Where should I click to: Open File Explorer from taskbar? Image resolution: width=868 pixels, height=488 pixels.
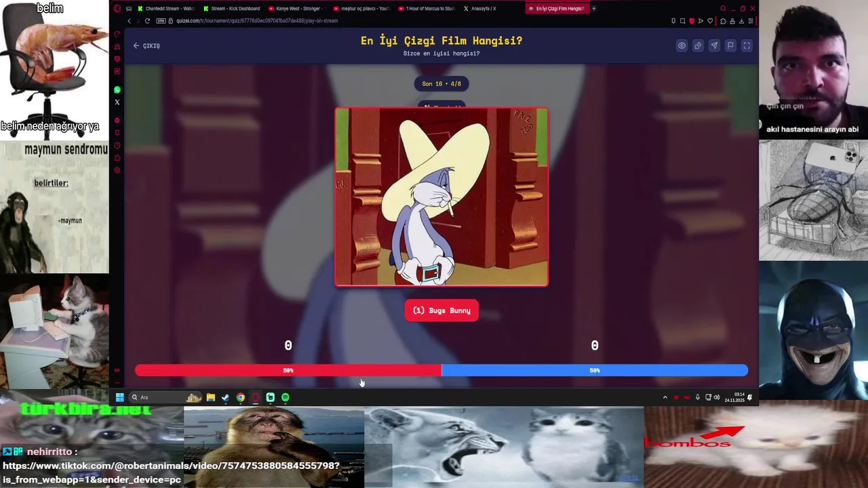pos(211,397)
